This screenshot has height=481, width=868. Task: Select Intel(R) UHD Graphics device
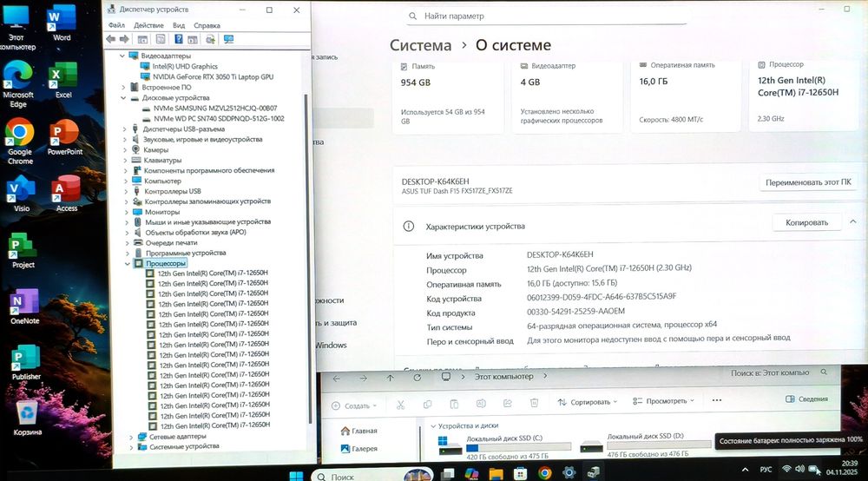(185, 67)
